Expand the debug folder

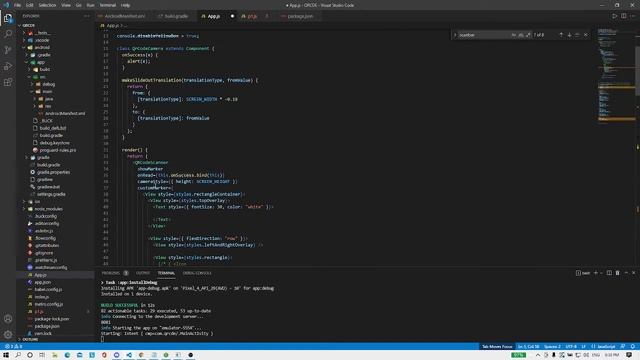(x=48, y=84)
